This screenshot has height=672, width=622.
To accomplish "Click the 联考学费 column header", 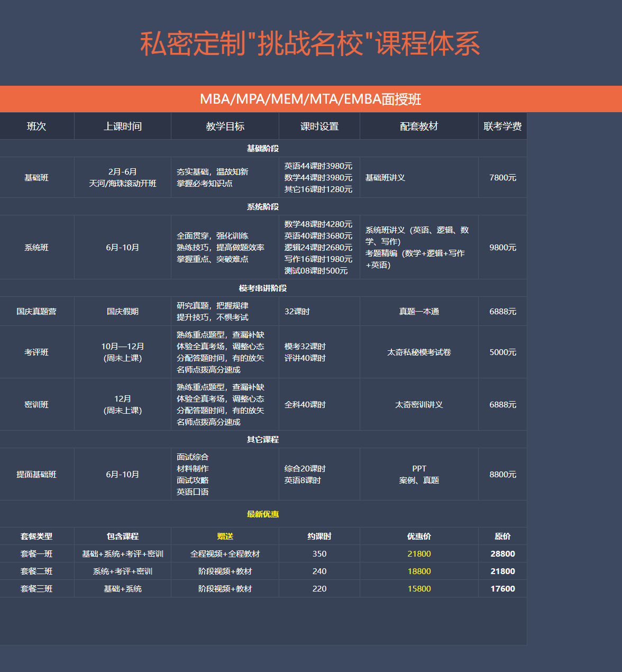I will point(502,126).
